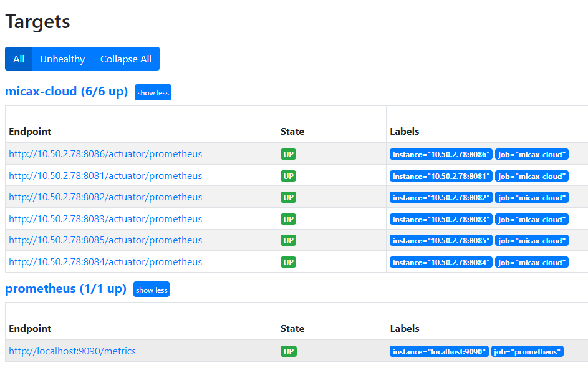Click instance="localhost:9090" label badge
This screenshot has height=370, width=588.
click(x=439, y=352)
